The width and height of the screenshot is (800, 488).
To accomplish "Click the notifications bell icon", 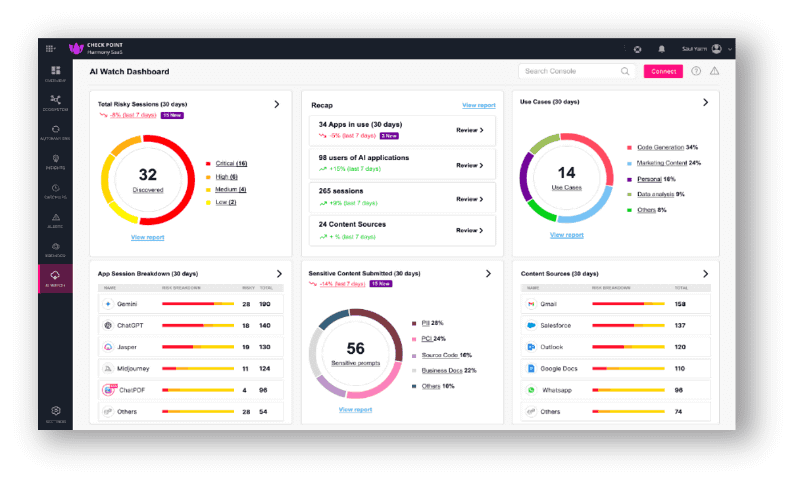I will tap(661, 49).
